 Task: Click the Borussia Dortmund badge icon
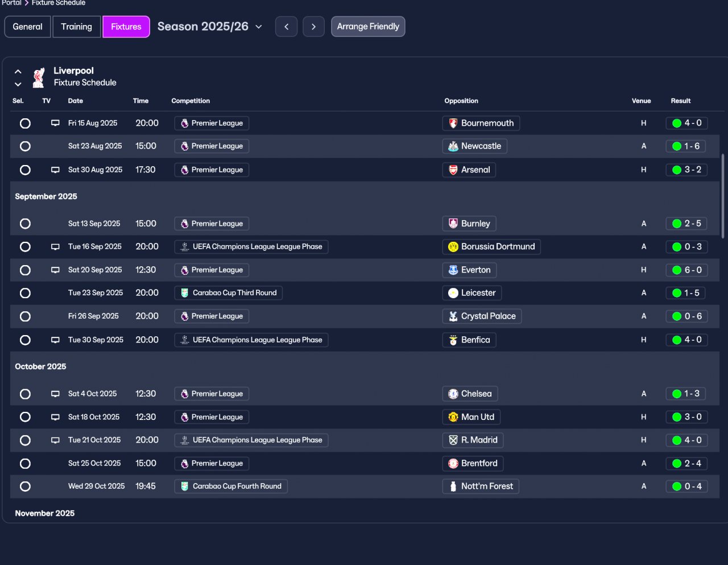coord(453,247)
